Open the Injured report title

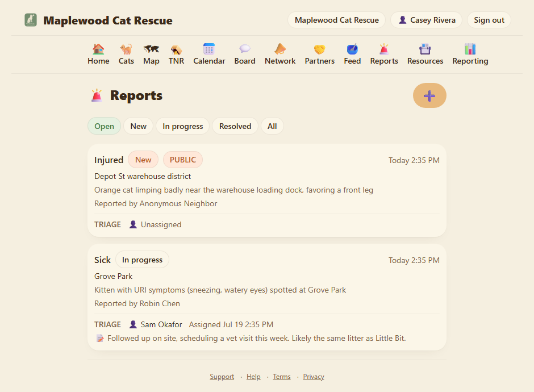click(x=109, y=160)
